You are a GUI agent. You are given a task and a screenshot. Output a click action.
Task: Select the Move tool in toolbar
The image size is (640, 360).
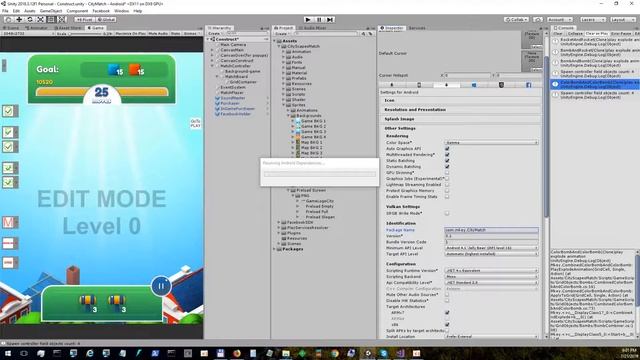point(19,19)
